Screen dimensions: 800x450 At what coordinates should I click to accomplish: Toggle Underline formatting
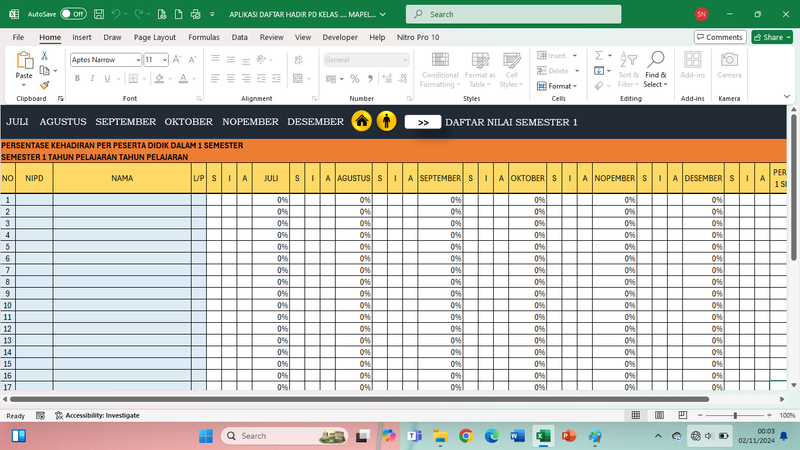click(x=107, y=79)
